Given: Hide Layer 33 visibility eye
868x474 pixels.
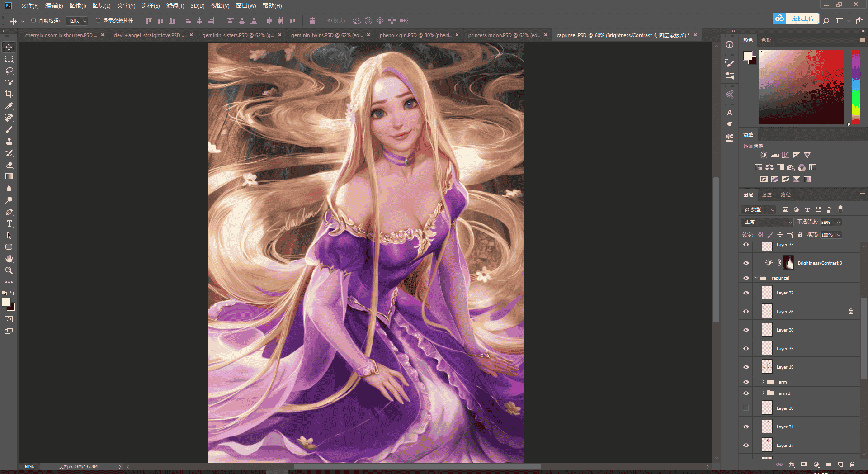Looking at the screenshot, I should tap(746, 245).
